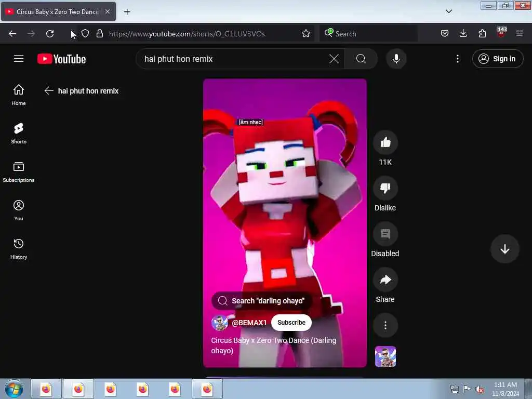Sign in to YouTube
Image resolution: width=532 pixels, height=399 pixels.
tap(497, 59)
